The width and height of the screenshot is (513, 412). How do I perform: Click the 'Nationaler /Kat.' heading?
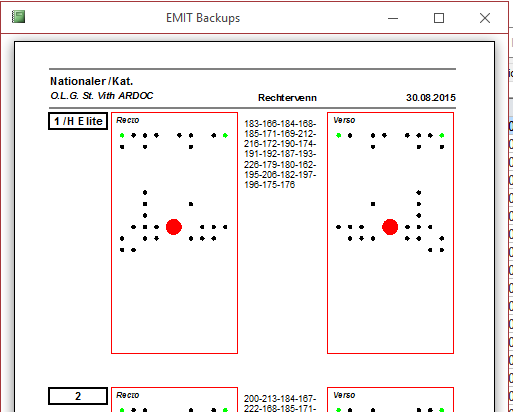pos(92,81)
